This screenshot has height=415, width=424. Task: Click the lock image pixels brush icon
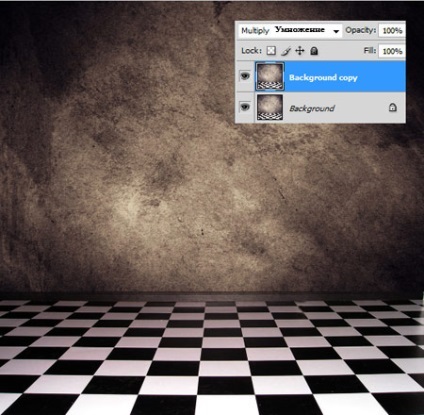[x=286, y=51]
